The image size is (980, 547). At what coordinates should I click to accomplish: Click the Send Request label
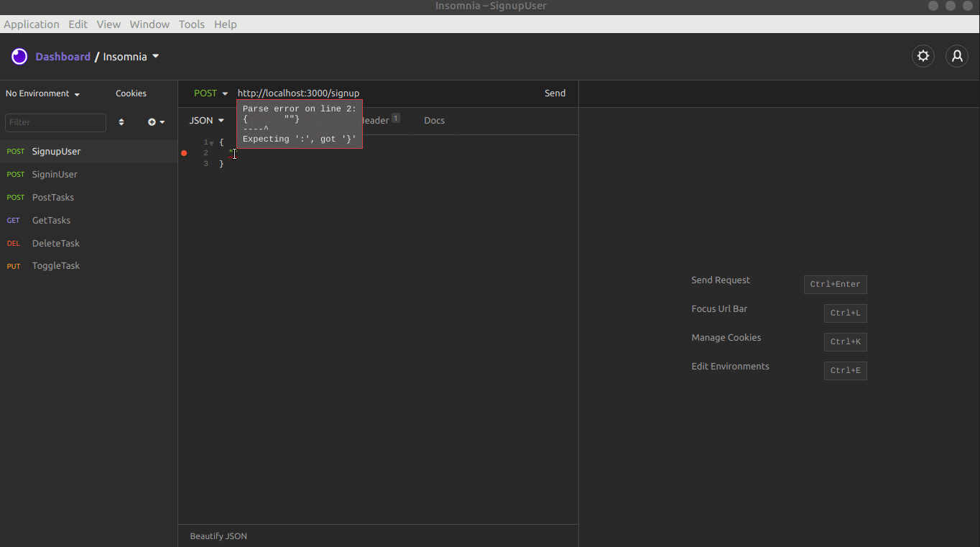pyautogui.click(x=721, y=280)
